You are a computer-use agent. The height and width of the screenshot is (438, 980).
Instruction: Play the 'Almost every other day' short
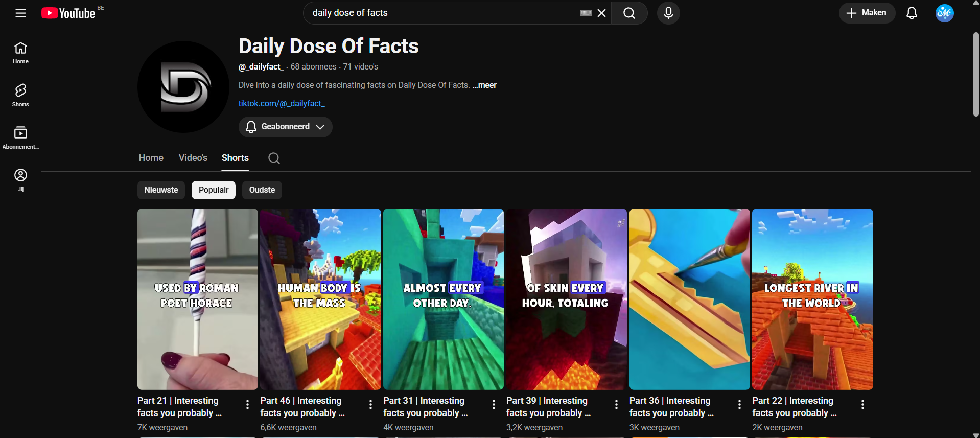[444, 299]
